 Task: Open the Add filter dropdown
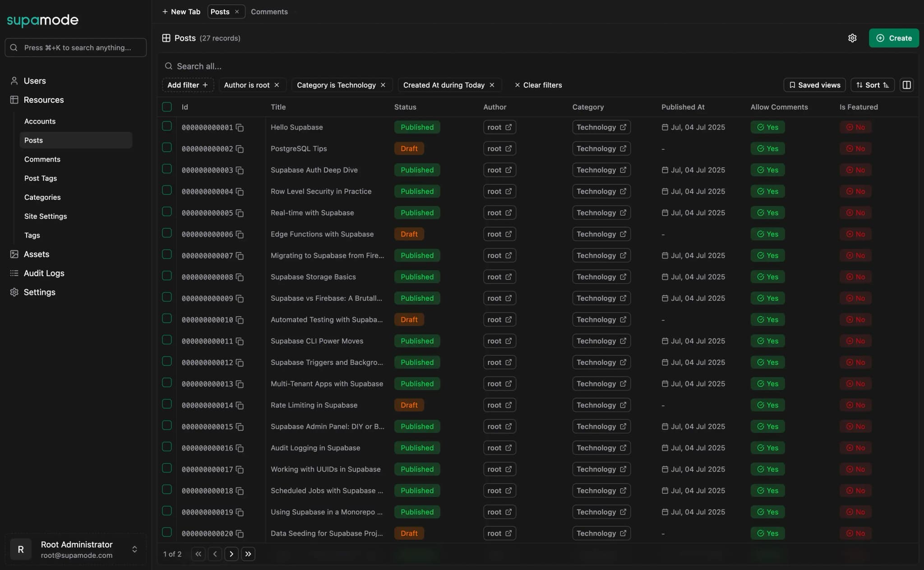click(187, 85)
